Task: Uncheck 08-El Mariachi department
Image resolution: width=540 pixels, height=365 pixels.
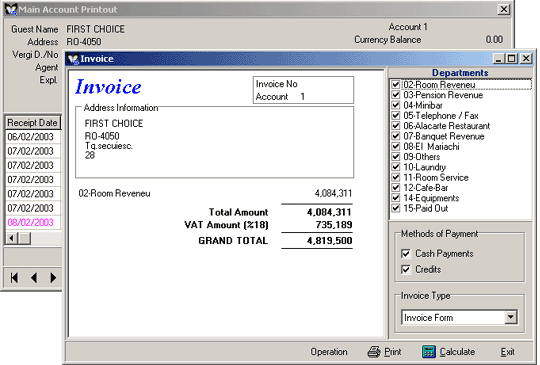Action: [396, 146]
